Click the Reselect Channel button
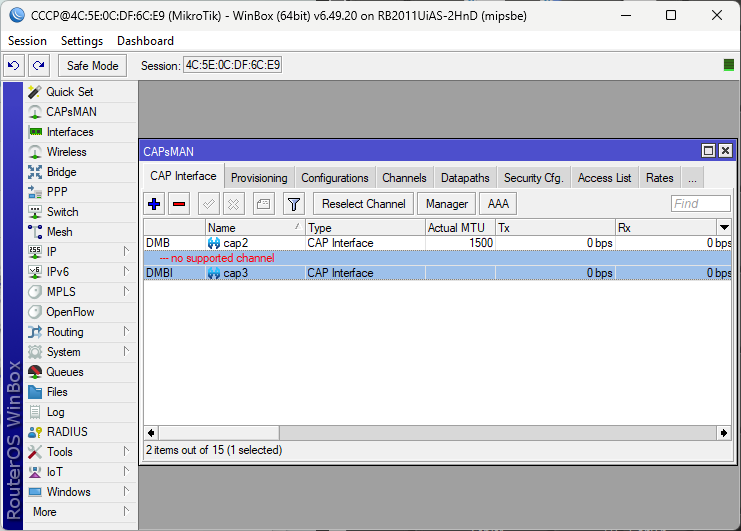 tap(363, 204)
